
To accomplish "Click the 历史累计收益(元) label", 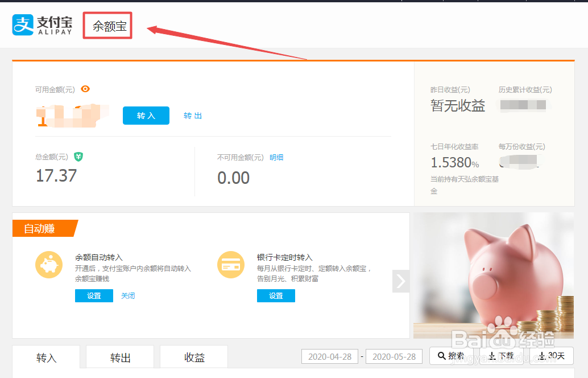I will 525,90.
